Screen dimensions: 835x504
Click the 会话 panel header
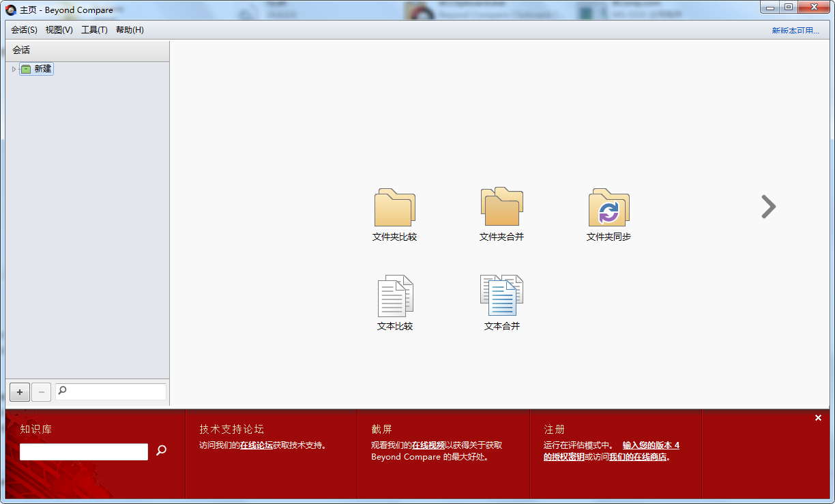tap(87, 50)
